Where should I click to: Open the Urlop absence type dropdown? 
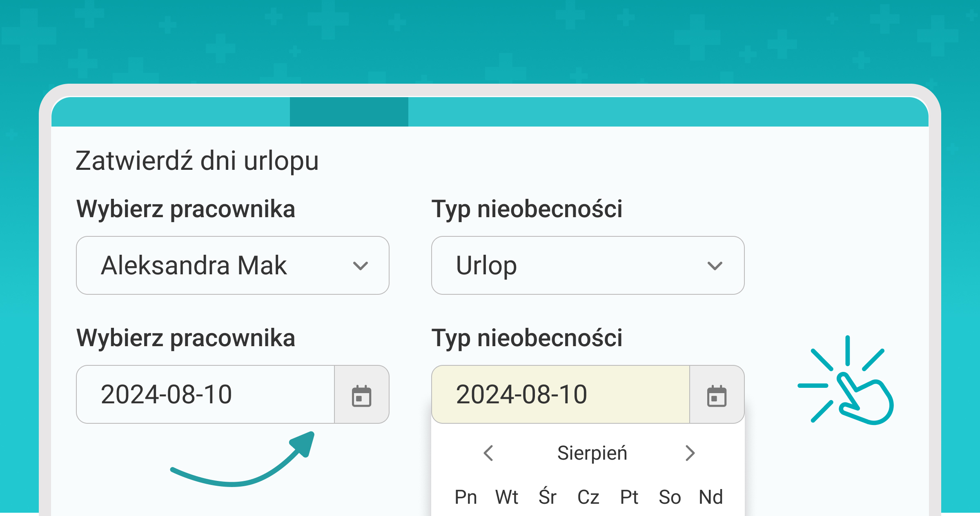pyautogui.click(x=588, y=265)
